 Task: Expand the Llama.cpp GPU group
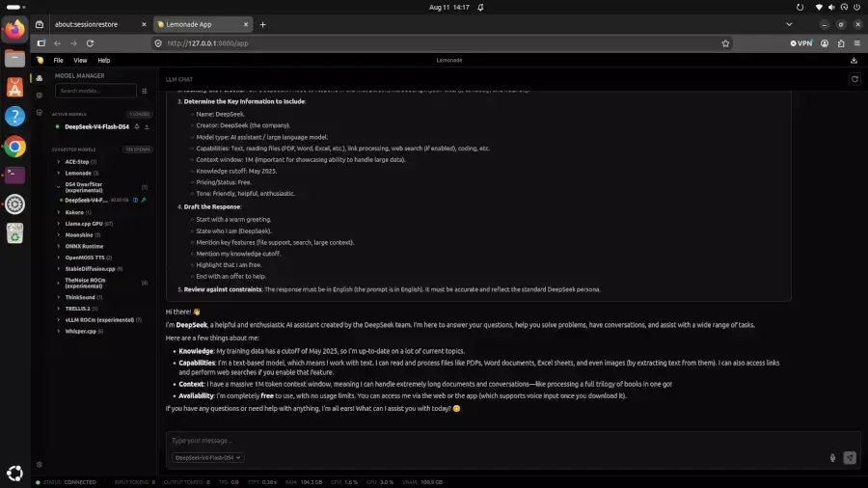[x=58, y=224]
